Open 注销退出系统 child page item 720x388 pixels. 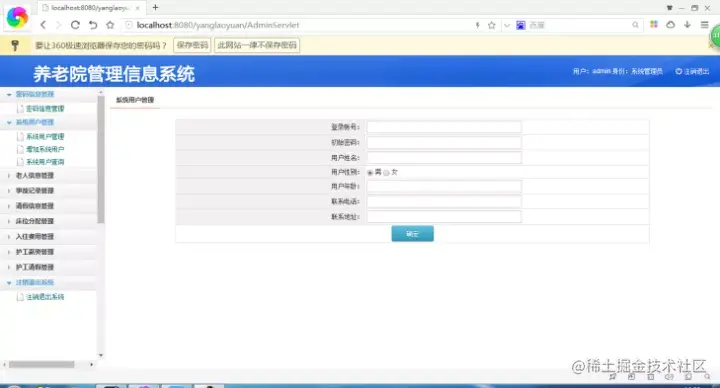pyautogui.click(x=45, y=297)
